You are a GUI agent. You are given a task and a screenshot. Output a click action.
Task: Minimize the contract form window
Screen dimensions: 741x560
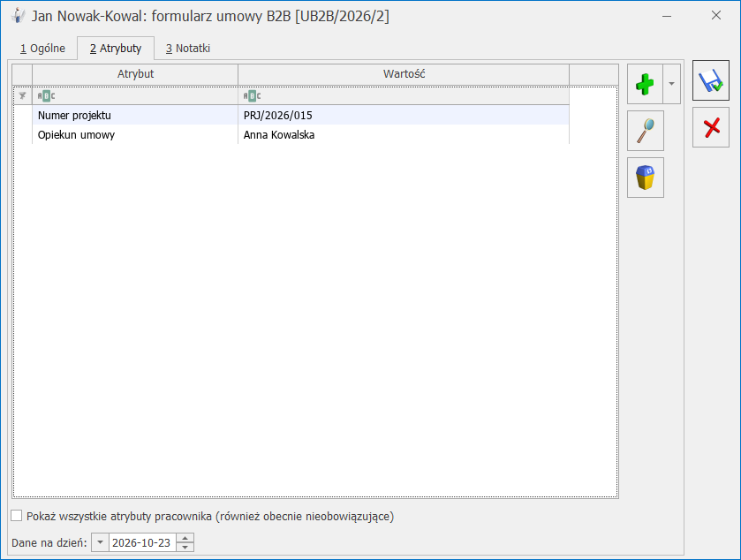[x=667, y=16]
